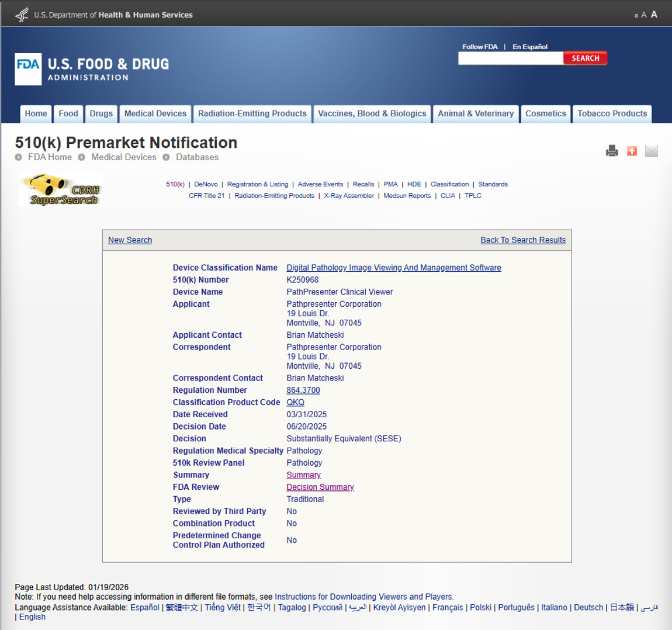Click the breadcrumb arrow beside Medical Devices
672x630 pixels.
click(81, 157)
